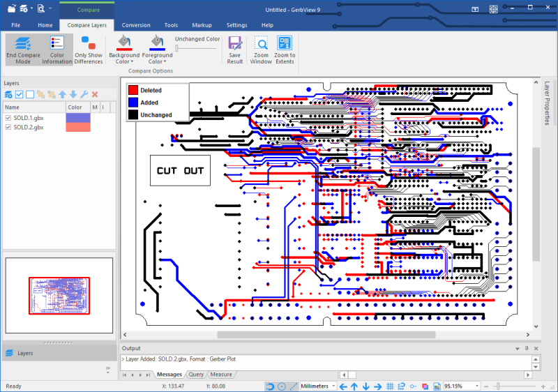Click the Background Color bucket icon
Viewport: 558px width, 392px height.
[124, 43]
